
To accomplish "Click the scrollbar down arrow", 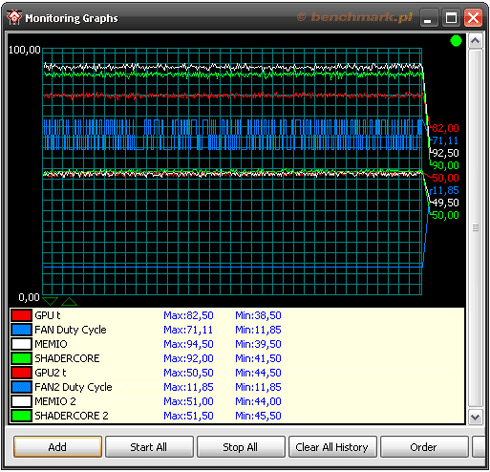I will click(475, 417).
